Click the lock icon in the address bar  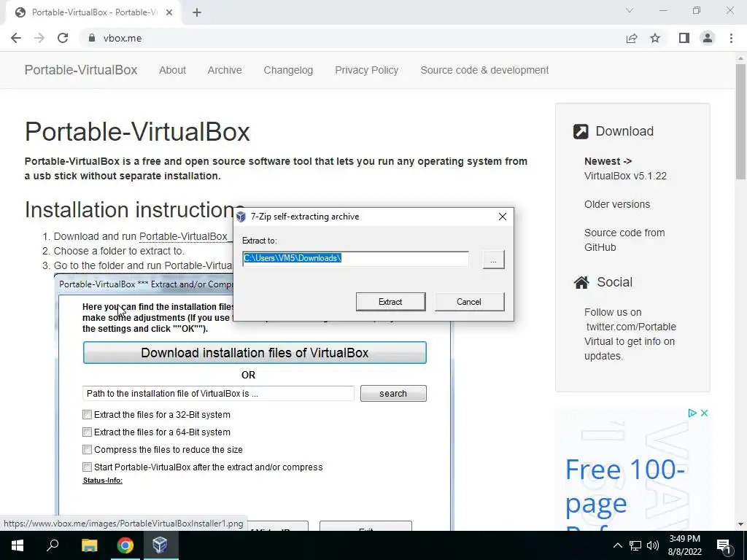click(91, 38)
